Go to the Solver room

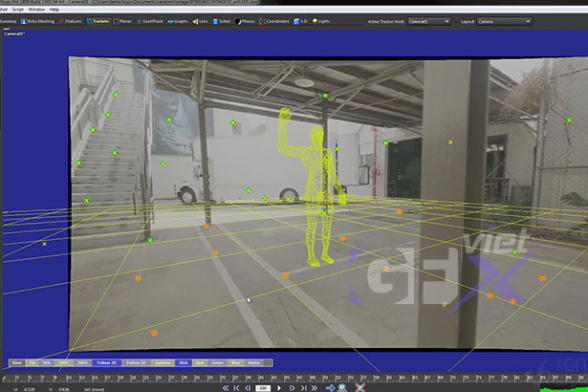224,19
